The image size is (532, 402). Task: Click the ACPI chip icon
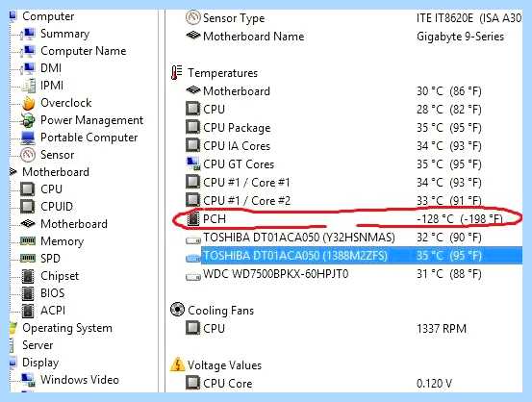click(28, 311)
